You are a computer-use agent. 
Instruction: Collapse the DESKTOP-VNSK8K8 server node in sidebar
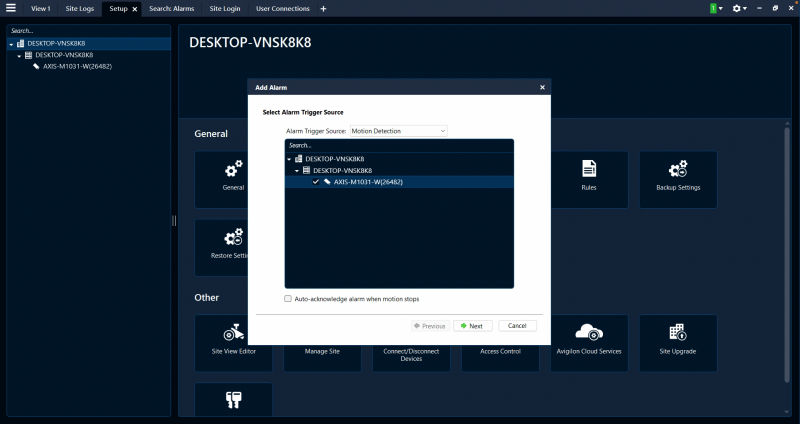19,56
